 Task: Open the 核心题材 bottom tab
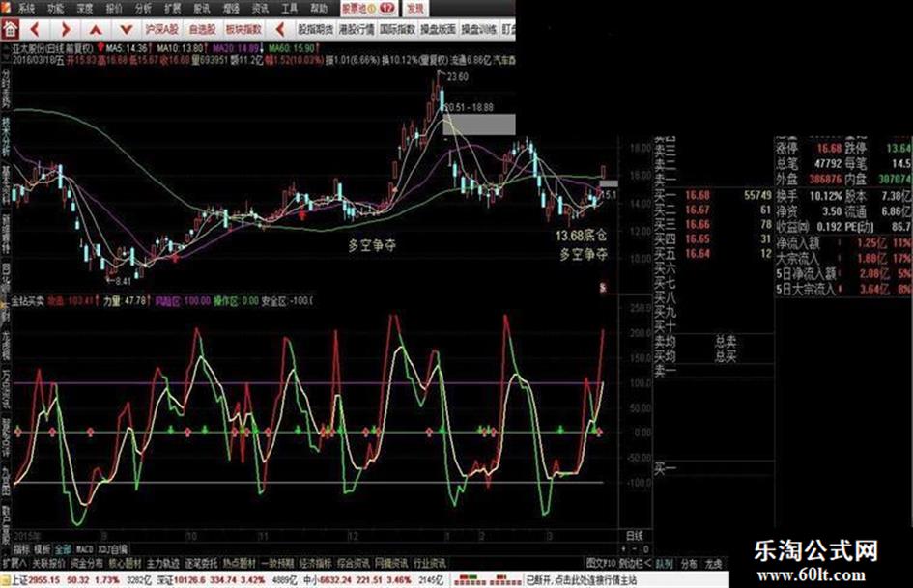coord(125,563)
